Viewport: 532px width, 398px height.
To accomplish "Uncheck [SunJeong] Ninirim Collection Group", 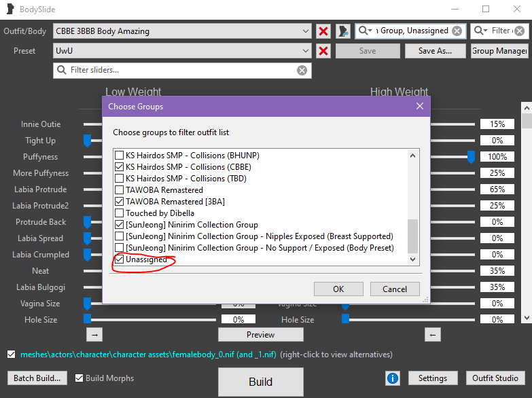I will [x=119, y=225].
